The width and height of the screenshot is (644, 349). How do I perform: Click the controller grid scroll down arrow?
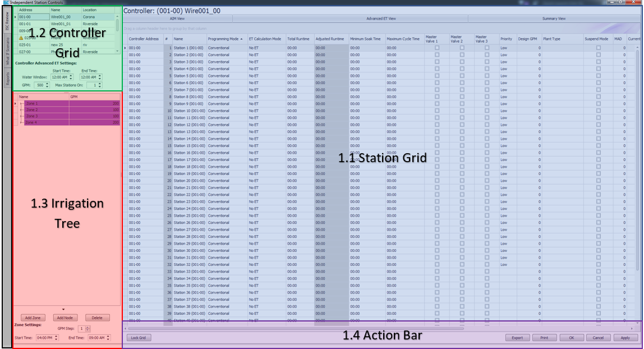pyautogui.click(x=117, y=51)
